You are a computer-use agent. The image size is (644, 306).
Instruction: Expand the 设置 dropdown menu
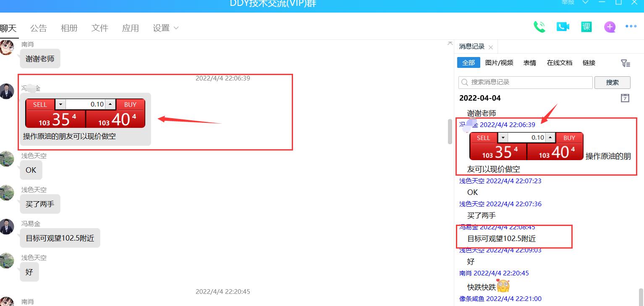click(166, 28)
